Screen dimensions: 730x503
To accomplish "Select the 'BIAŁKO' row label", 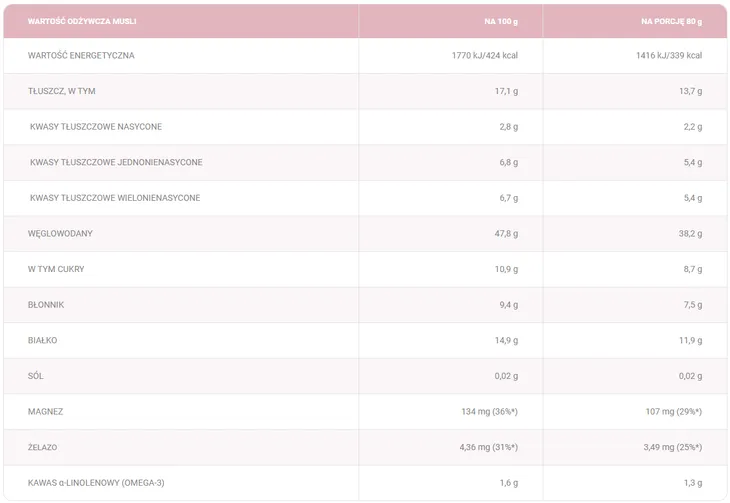I will click(42, 340).
